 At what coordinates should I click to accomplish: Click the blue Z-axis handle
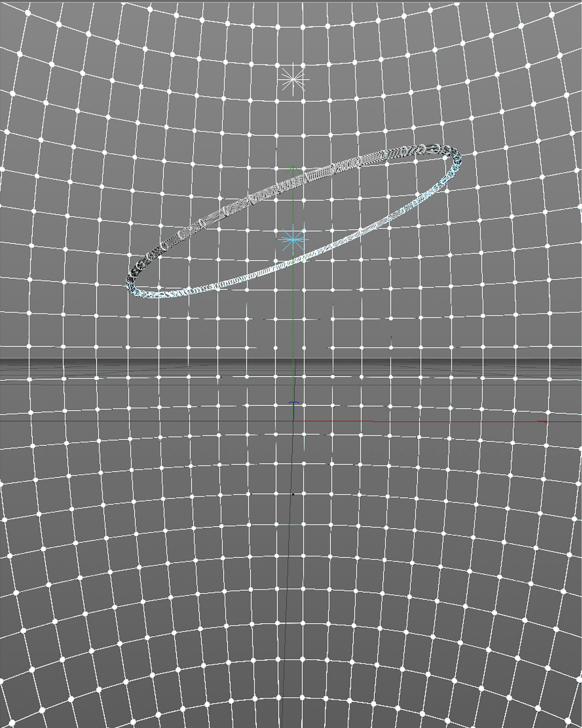[294, 403]
